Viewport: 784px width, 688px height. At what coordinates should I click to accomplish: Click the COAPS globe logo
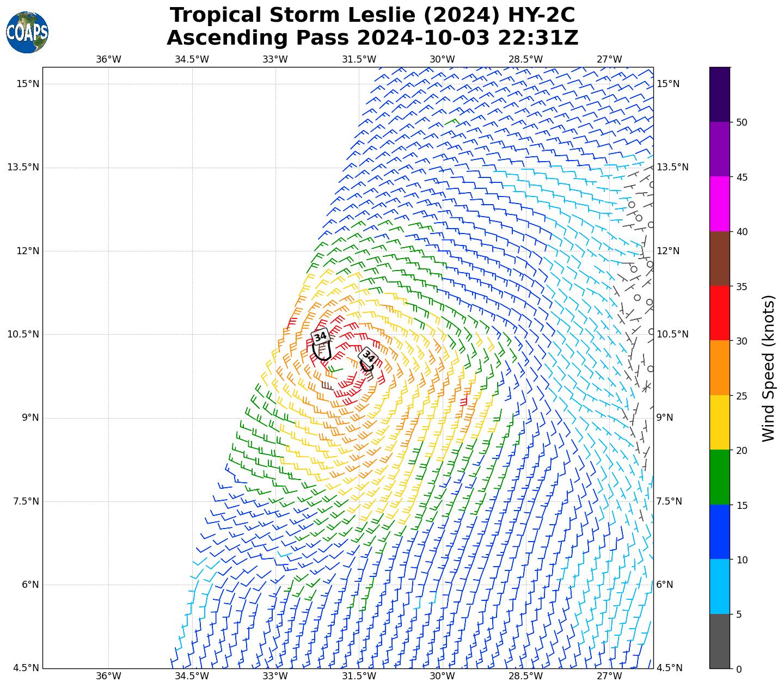coord(27,33)
